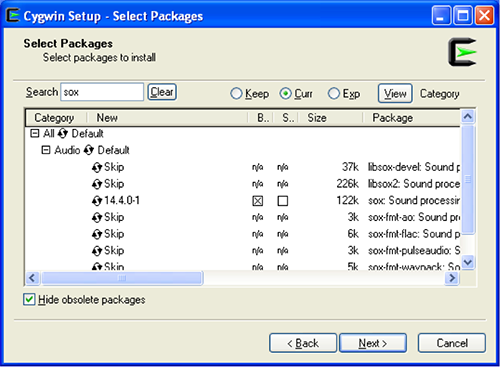500x367 pixels.
Task: Toggle the cycle icon on sox-fmt-pulseaudio row
Action: (97, 251)
